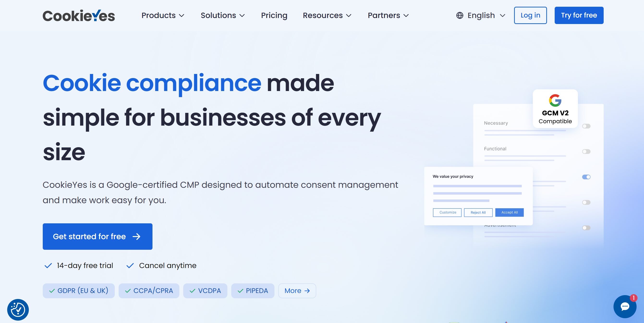This screenshot has width=644, height=323.
Task: Open the Pricing page
Action: point(274,16)
